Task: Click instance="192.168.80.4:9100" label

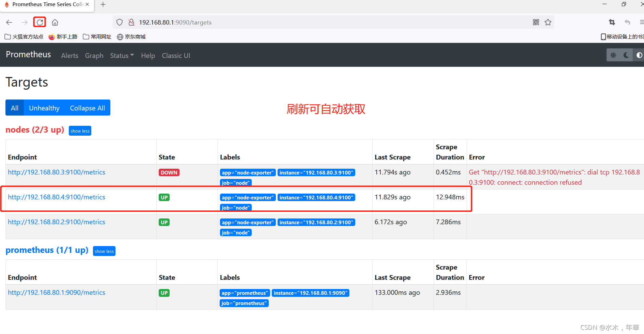Action: 316,197
